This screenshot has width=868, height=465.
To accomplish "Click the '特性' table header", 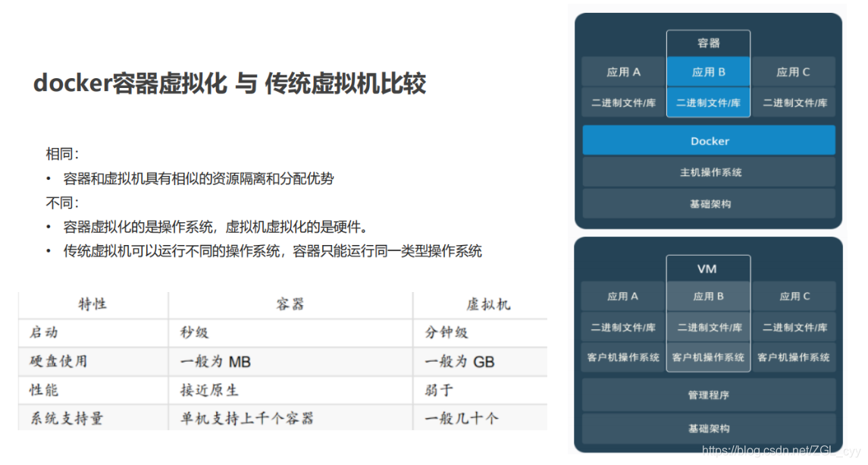I will [92, 304].
